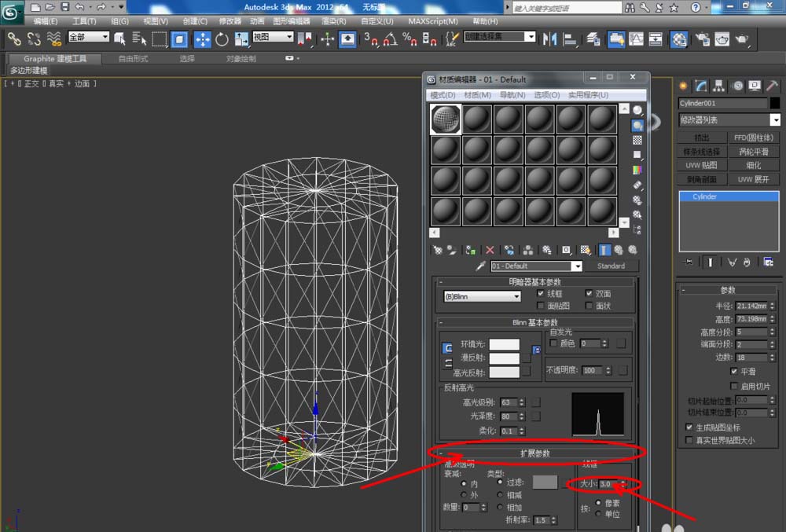Open the 渲染(R) menu
The height and width of the screenshot is (532, 786).
333,21
